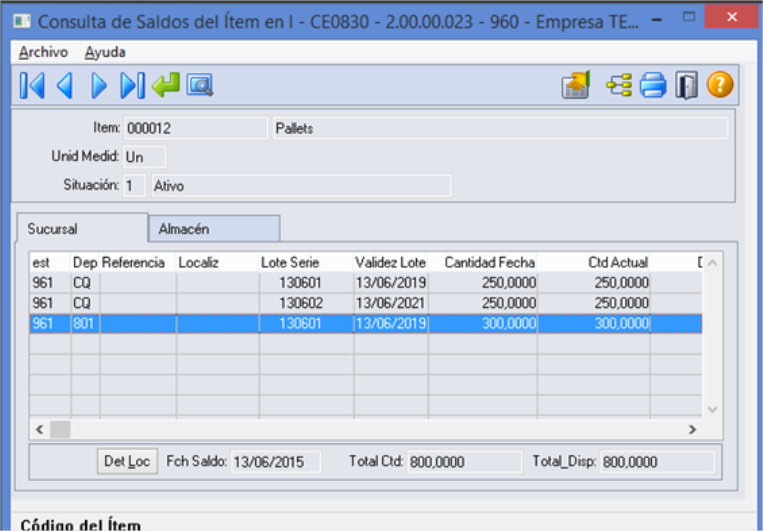Print using the printer icon
Screen dimensions: 763x531
click(x=653, y=85)
